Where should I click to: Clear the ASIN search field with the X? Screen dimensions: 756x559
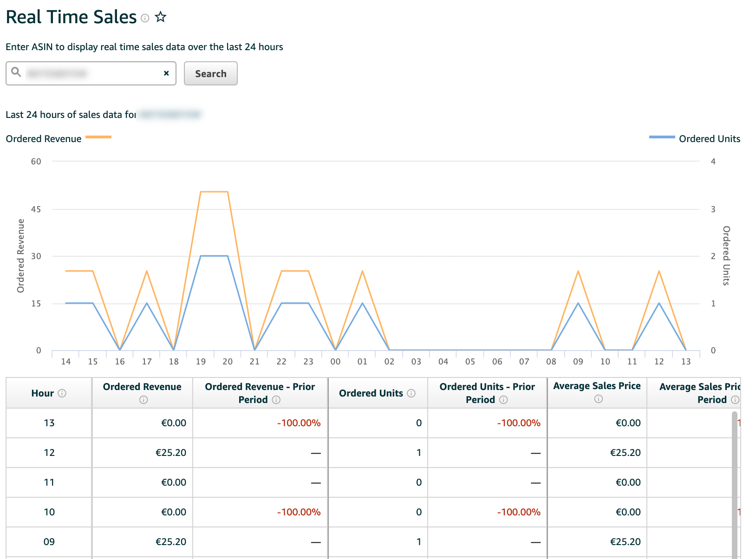point(166,73)
